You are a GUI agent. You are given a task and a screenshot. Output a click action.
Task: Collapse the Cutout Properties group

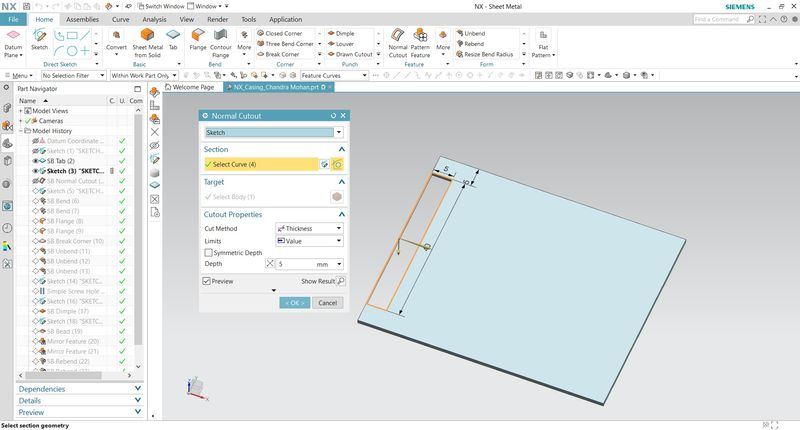(341, 215)
